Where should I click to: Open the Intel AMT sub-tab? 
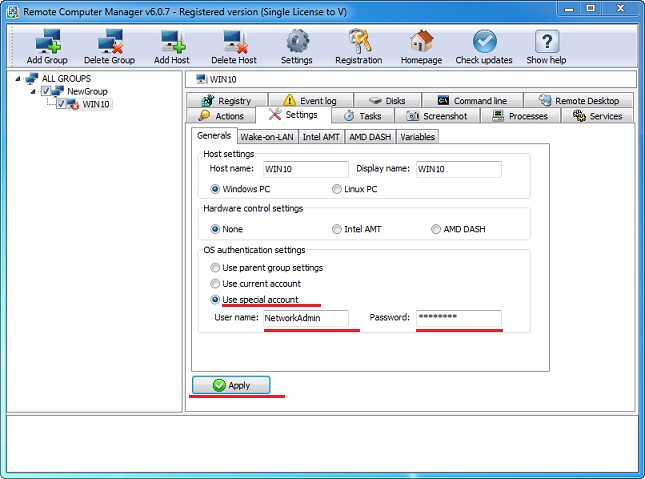tap(321, 137)
